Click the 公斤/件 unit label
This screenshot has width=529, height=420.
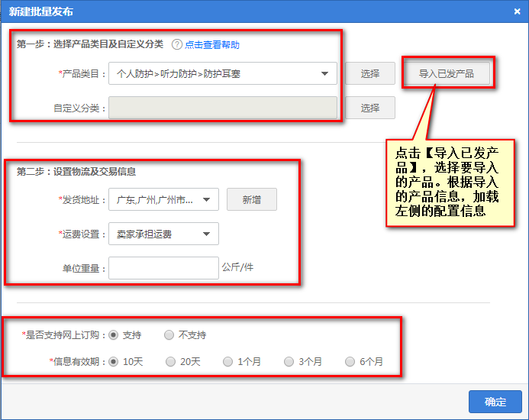(237, 267)
